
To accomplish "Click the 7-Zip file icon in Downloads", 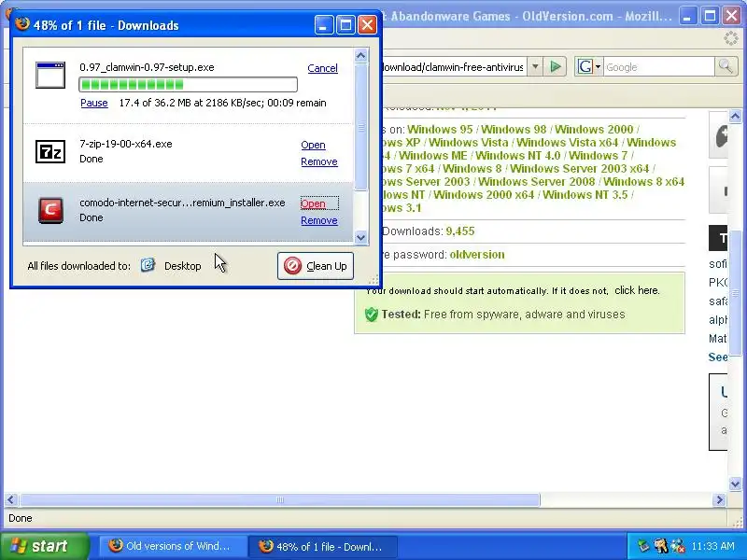I will tap(50, 151).
